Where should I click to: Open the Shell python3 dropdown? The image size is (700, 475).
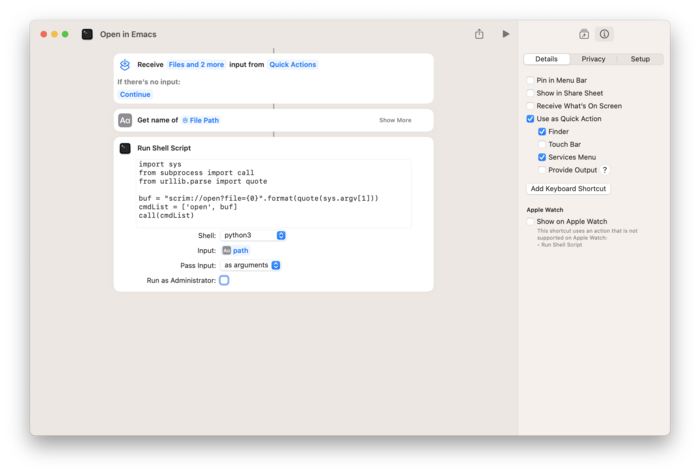pyautogui.click(x=253, y=235)
